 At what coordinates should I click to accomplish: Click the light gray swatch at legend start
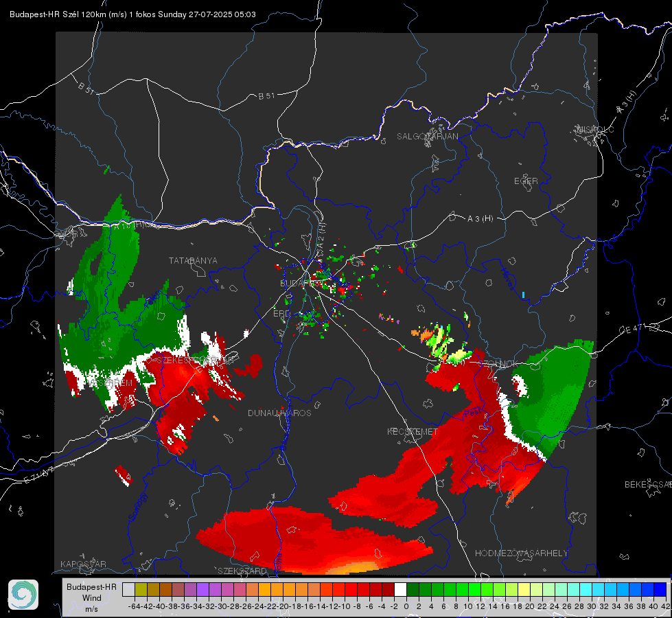pyautogui.click(x=128, y=590)
